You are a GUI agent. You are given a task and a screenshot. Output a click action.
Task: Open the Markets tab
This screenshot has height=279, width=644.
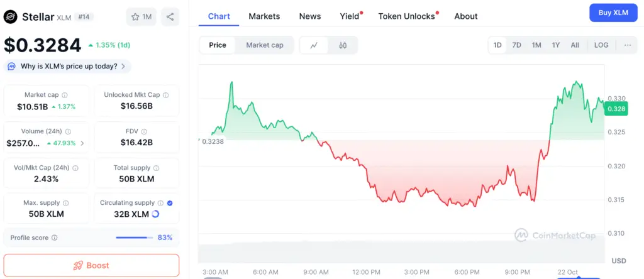264,16
